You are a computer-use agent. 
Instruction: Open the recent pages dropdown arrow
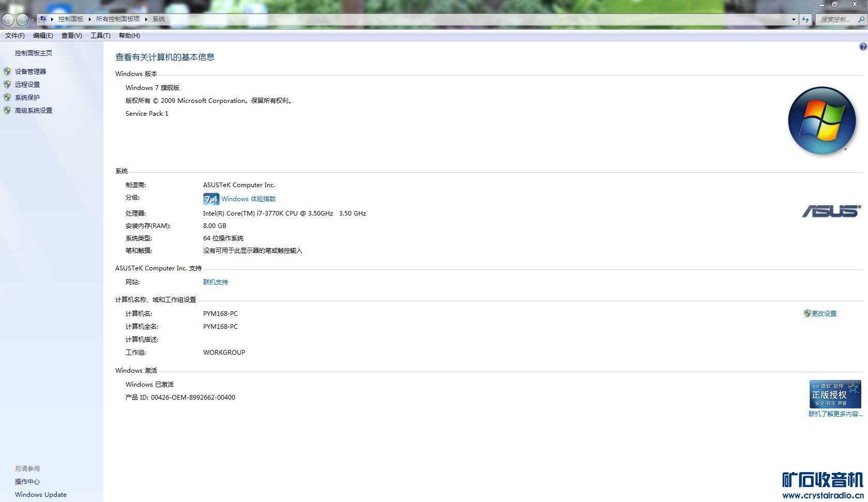click(33, 20)
